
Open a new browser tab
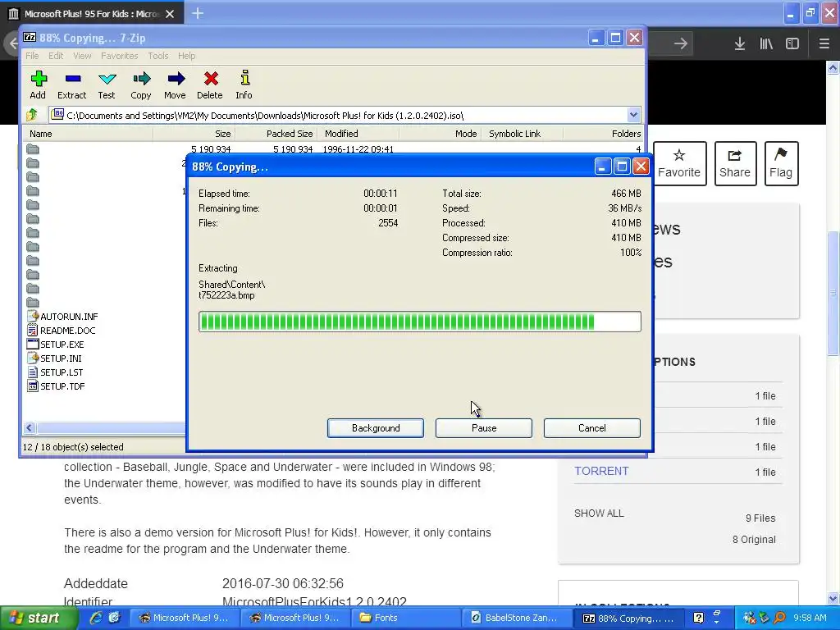tap(198, 13)
